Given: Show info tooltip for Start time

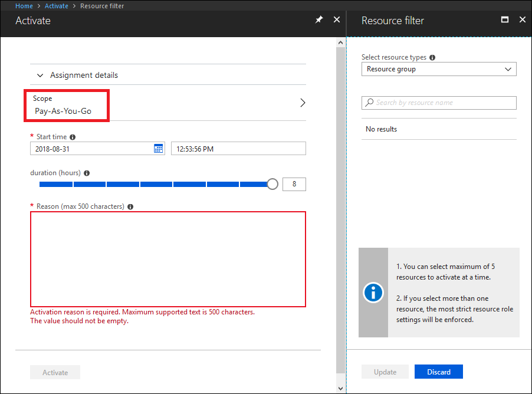Looking at the screenshot, I should tap(73, 137).
